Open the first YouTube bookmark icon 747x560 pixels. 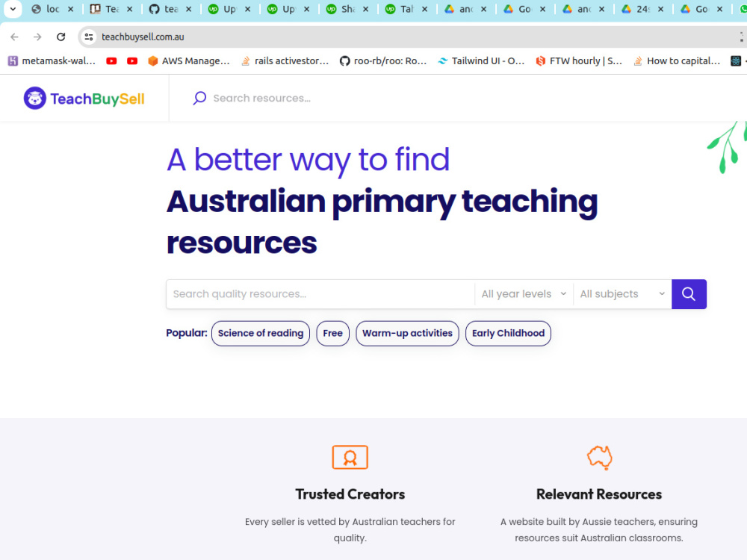111,61
